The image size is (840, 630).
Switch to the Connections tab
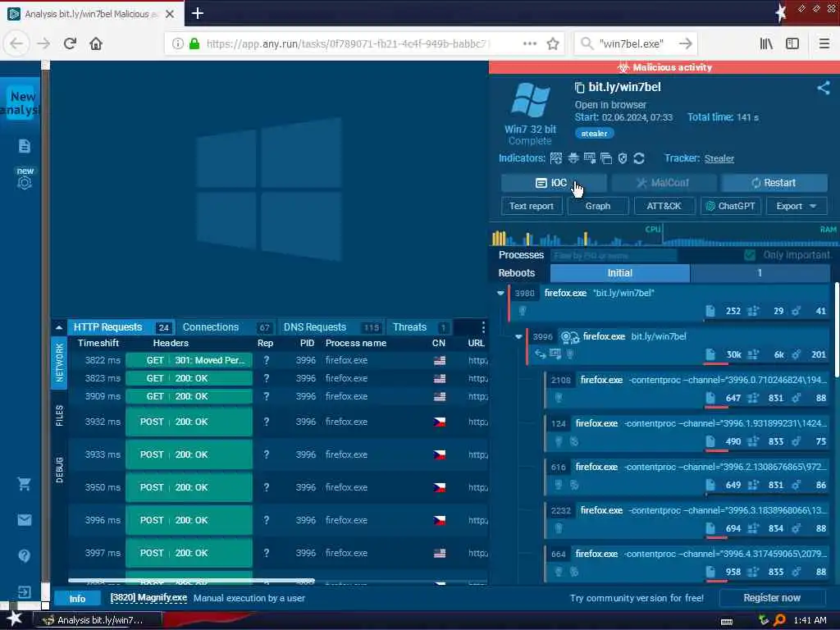226,326
